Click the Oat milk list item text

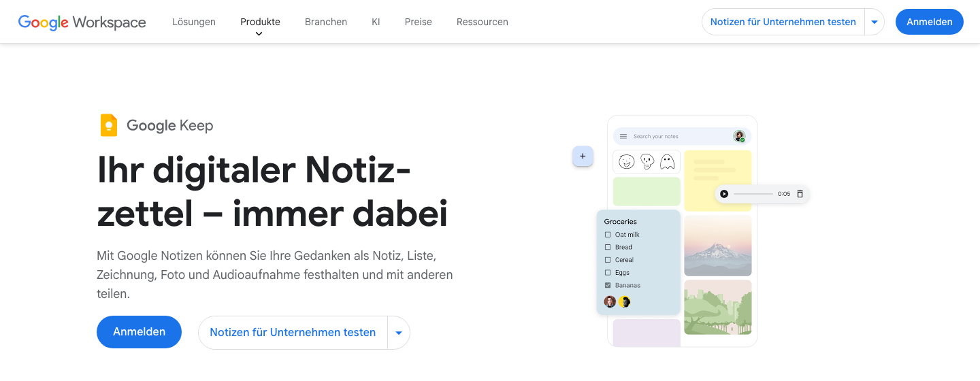pos(627,235)
